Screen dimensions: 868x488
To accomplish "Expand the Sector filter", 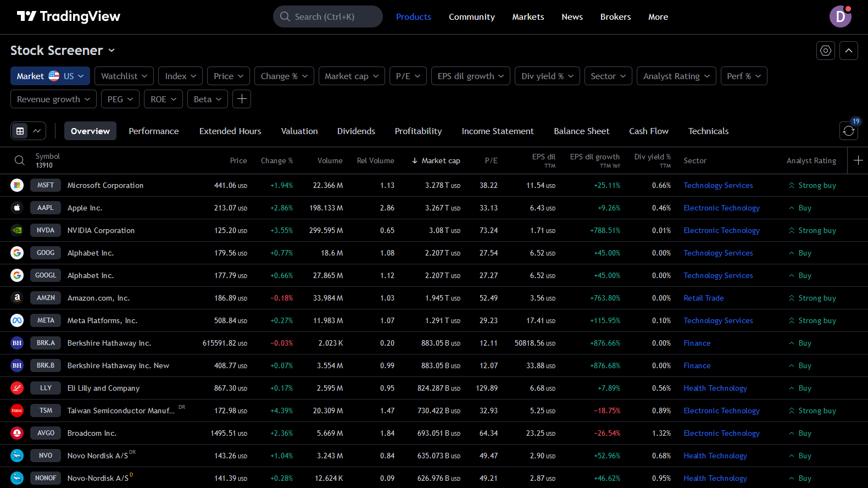I will (608, 76).
